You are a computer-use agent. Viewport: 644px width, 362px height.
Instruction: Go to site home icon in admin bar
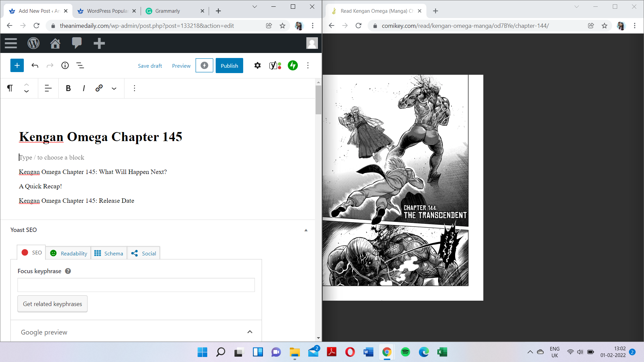tap(55, 43)
